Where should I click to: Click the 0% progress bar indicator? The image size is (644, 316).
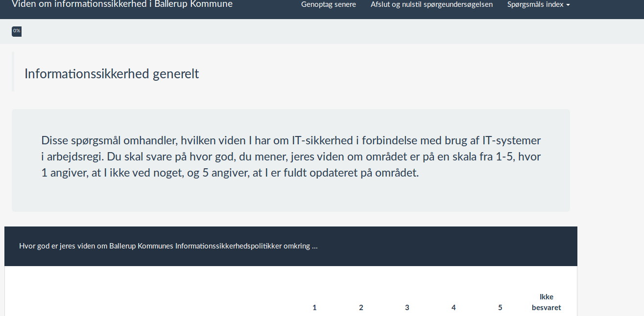coord(17,31)
